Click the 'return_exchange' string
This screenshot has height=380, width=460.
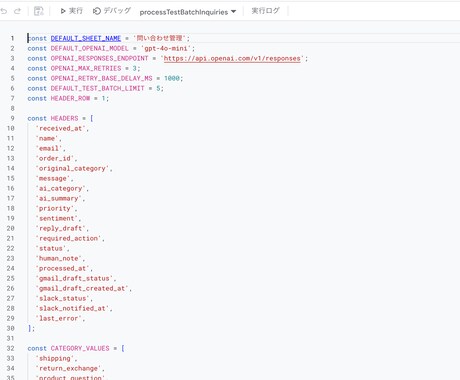tap(68, 368)
